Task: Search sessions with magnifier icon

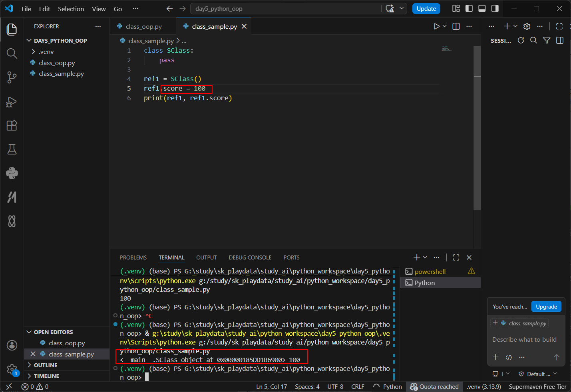Action: 533,40
